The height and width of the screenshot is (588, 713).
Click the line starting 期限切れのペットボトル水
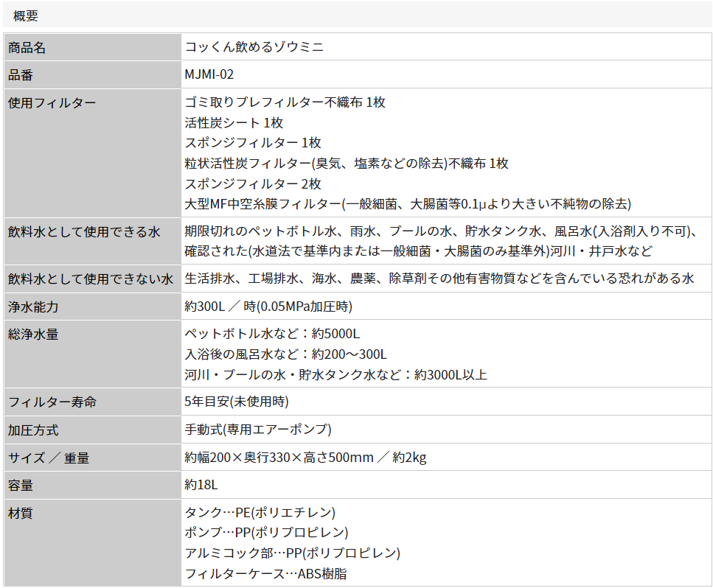click(x=441, y=231)
